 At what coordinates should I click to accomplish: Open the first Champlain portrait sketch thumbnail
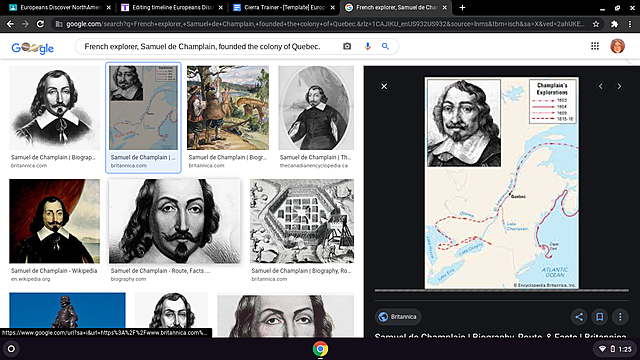tap(54, 108)
